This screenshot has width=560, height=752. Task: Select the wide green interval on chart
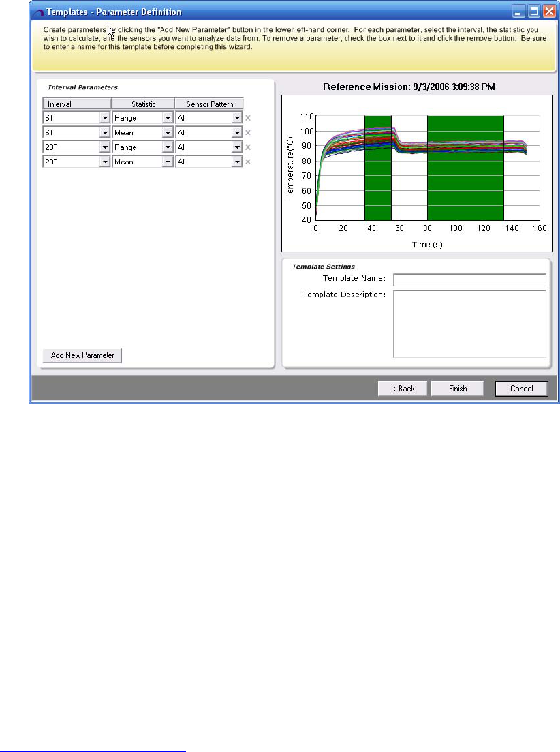pos(465,168)
